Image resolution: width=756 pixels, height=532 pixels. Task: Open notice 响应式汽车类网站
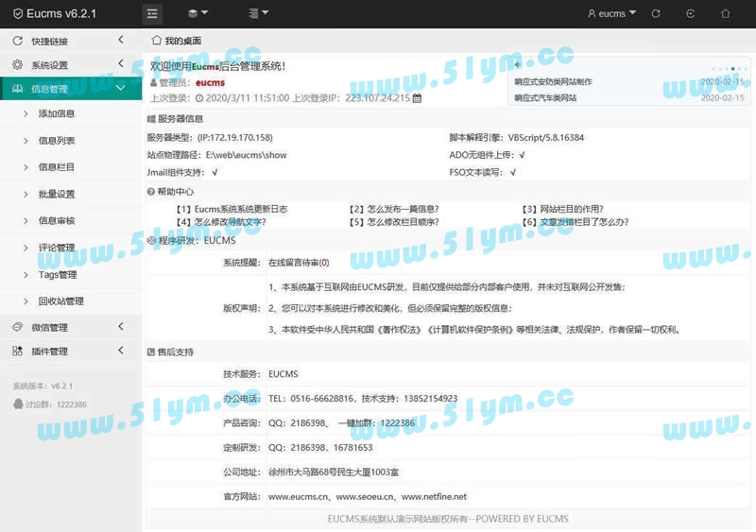click(x=545, y=97)
